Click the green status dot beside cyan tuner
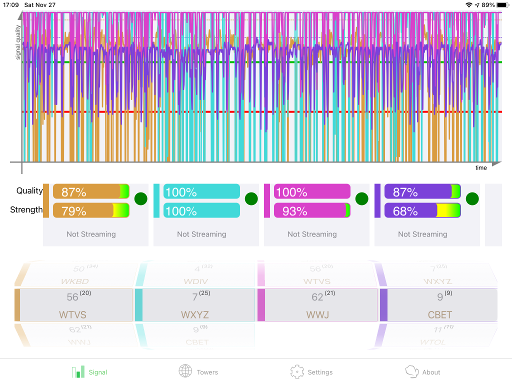Image resolution: width=512 pixels, height=384 pixels. pyautogui.click(x=251, y=199)
